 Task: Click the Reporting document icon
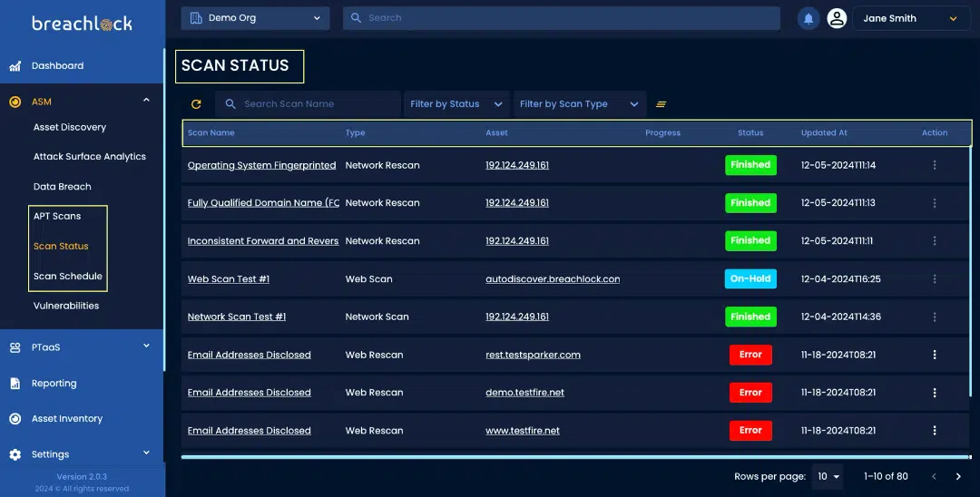click(15, 384)
